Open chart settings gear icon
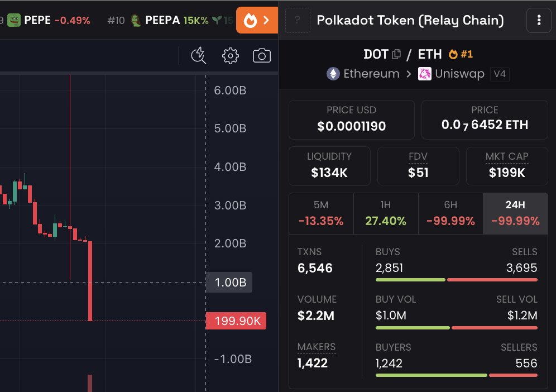This screenshot has width=556, height=392. 231,55
